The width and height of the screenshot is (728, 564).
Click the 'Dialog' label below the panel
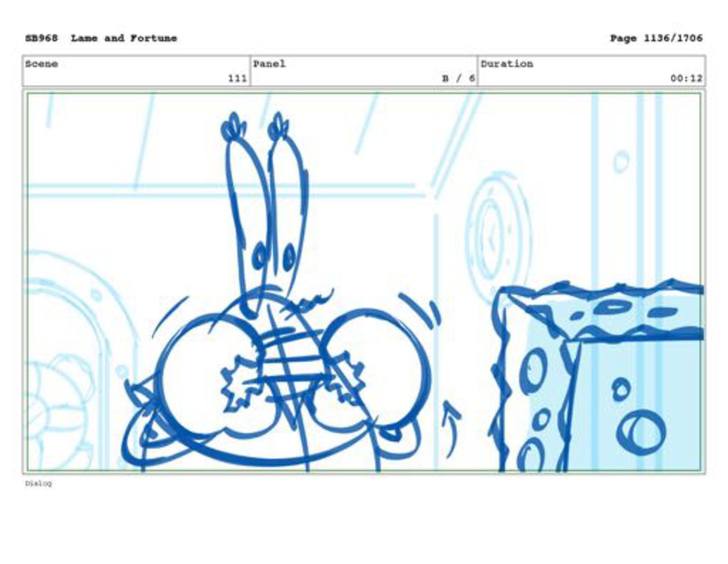pos(38,484)
